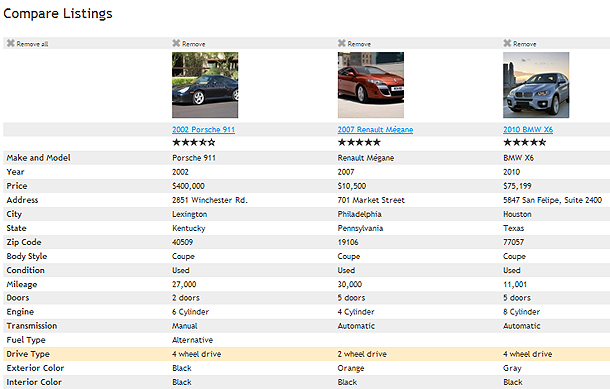The width and height of the screenshot is (610, 389).
Task: Click the $75,199 price cell
Action: coord(517,186)
